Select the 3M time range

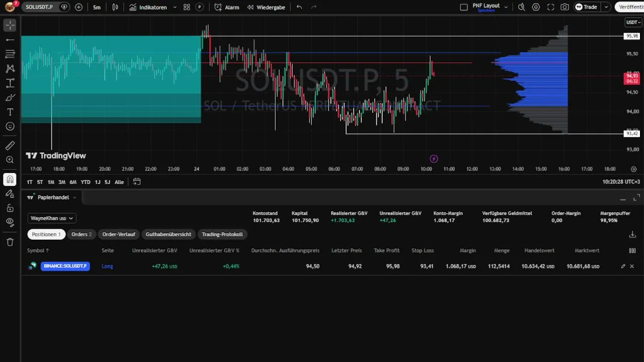point(62,182)
